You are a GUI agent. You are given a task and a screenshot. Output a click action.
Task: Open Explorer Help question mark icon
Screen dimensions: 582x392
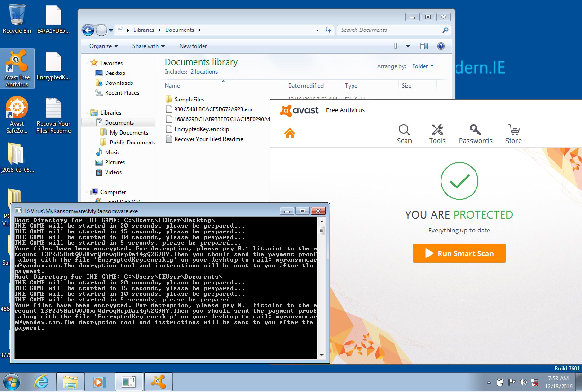(x=441, y=46)
